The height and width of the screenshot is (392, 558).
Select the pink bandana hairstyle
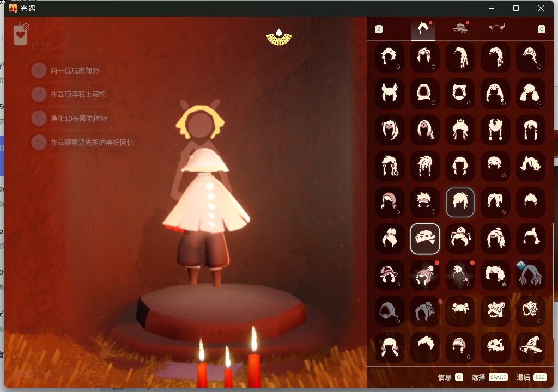point(390,203)
